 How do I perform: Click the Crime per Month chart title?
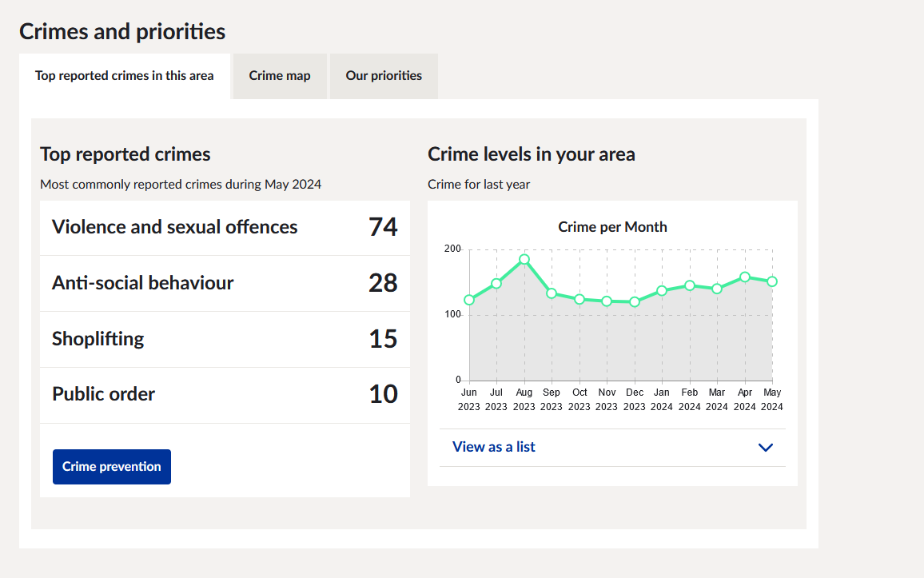click(x=612, y=227)
